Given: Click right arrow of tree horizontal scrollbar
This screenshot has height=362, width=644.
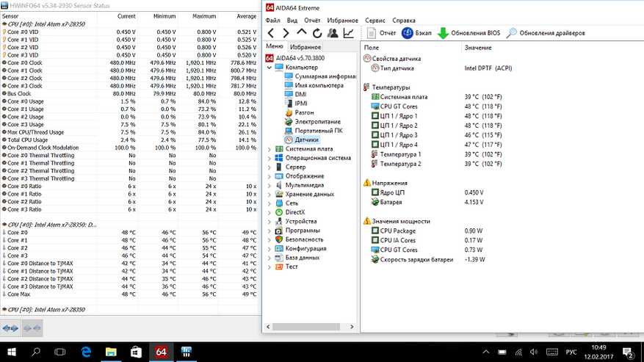Looking at the screenshot, I should 352,327.
